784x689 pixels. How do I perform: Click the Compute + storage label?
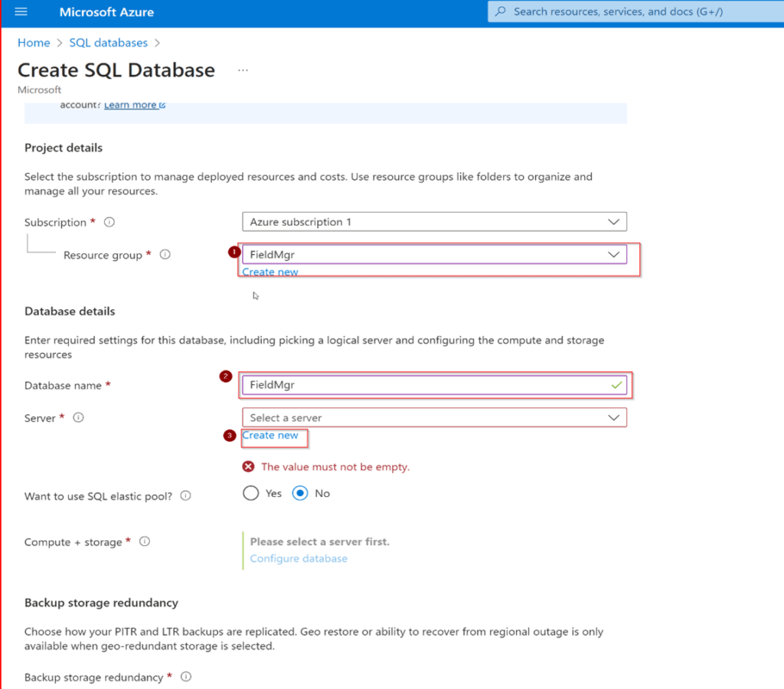click(x=73, y=543)
